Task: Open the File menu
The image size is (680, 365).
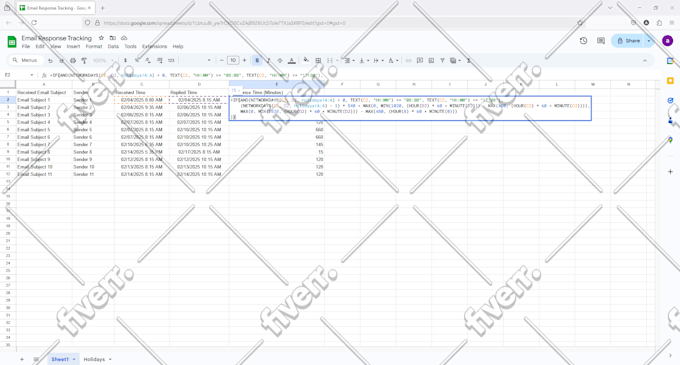Action: click(26, 46)
